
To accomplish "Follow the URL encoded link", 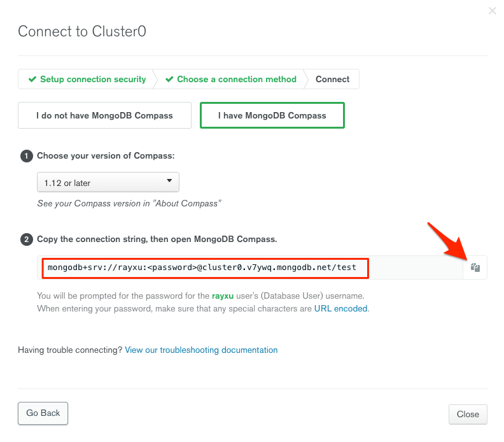I will (340, 308).
